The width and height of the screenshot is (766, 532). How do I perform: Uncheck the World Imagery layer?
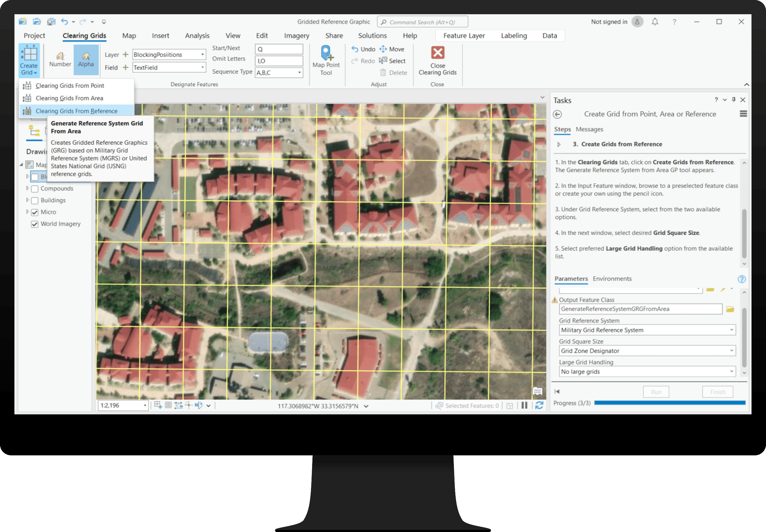click(x=35, y=224)
